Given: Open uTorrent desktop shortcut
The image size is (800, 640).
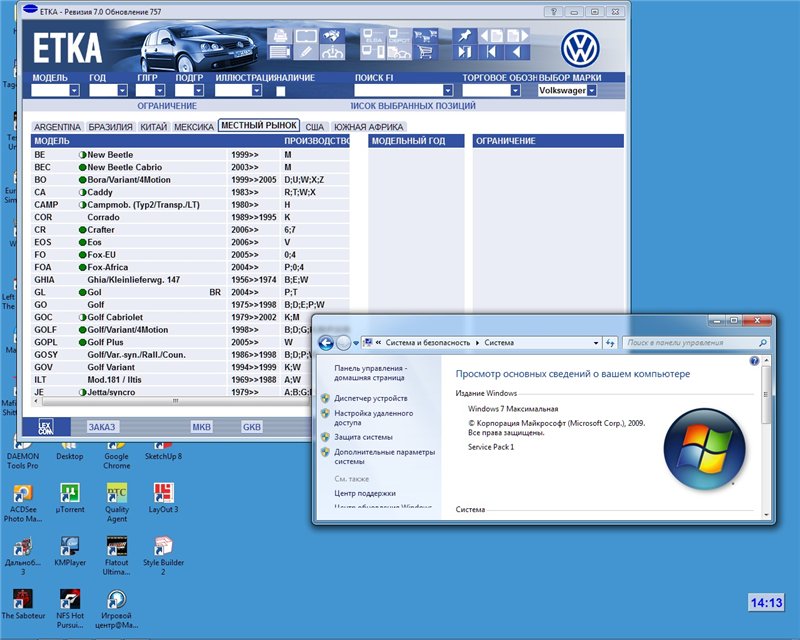Looking at the screenshot, I should pos(70,498).
